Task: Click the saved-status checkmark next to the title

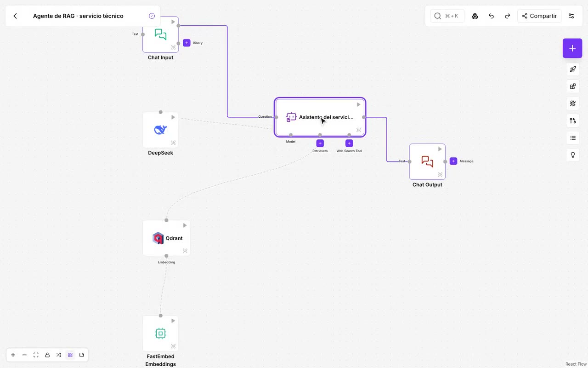Action: pos(152,16)
